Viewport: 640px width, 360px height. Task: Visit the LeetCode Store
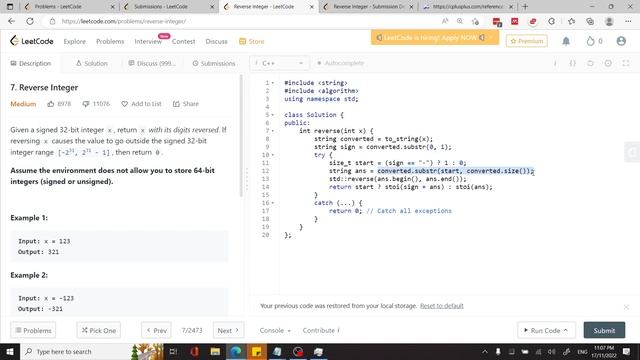(251, 41)
